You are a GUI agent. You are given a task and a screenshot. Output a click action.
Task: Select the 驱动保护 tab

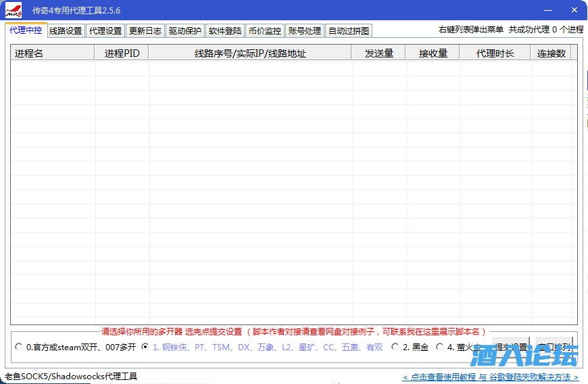(x=185, y=31)
